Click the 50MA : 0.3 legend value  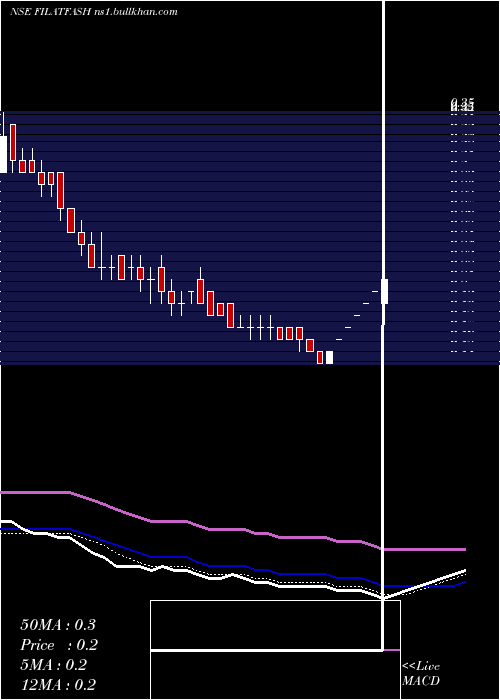(x=58, y=625)
